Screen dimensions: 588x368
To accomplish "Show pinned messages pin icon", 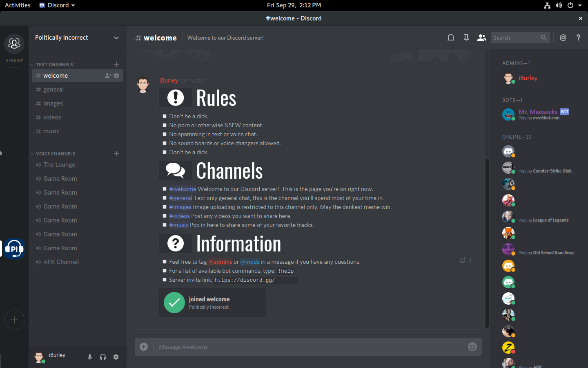I will coord(466,38).
